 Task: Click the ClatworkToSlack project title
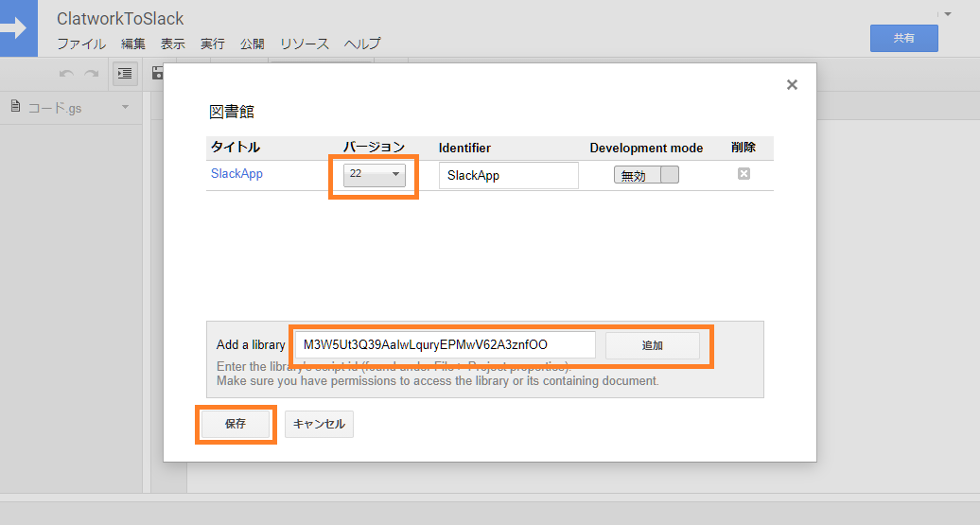[120, 19]
